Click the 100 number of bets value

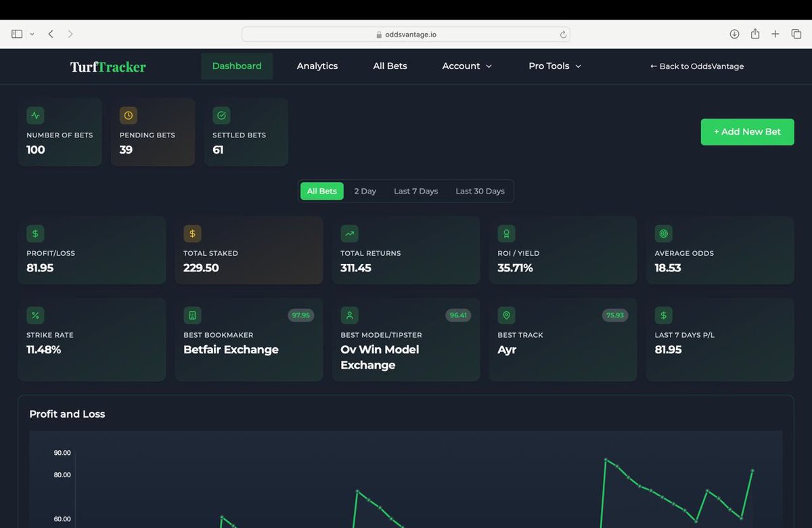(36, 150)
